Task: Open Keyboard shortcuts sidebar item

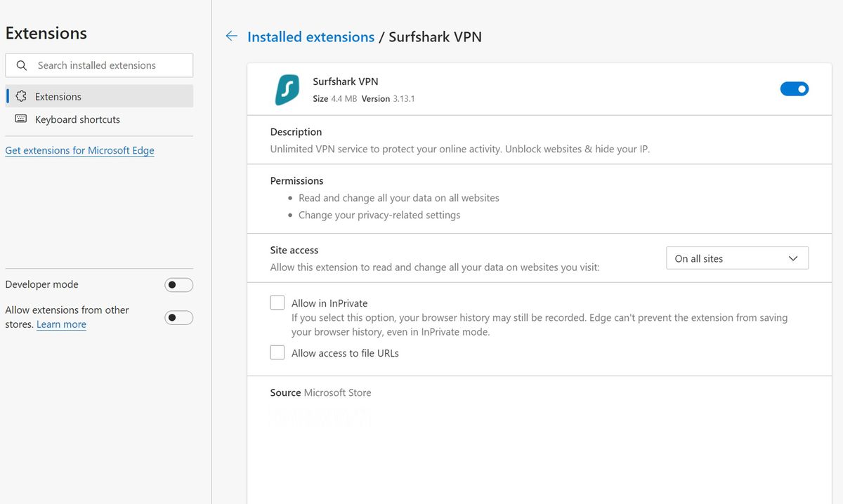Action: [x=77, y=119]
